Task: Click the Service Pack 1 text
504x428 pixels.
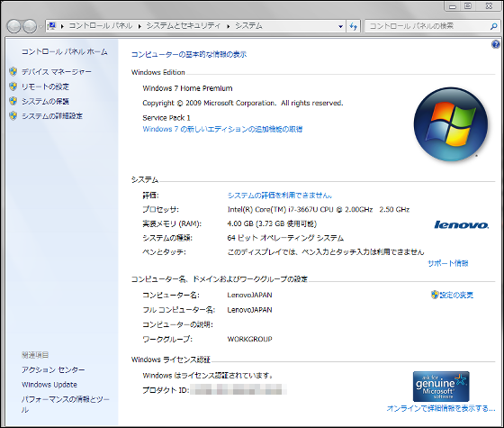Action: pyautogui.click(x=166, y=118)
